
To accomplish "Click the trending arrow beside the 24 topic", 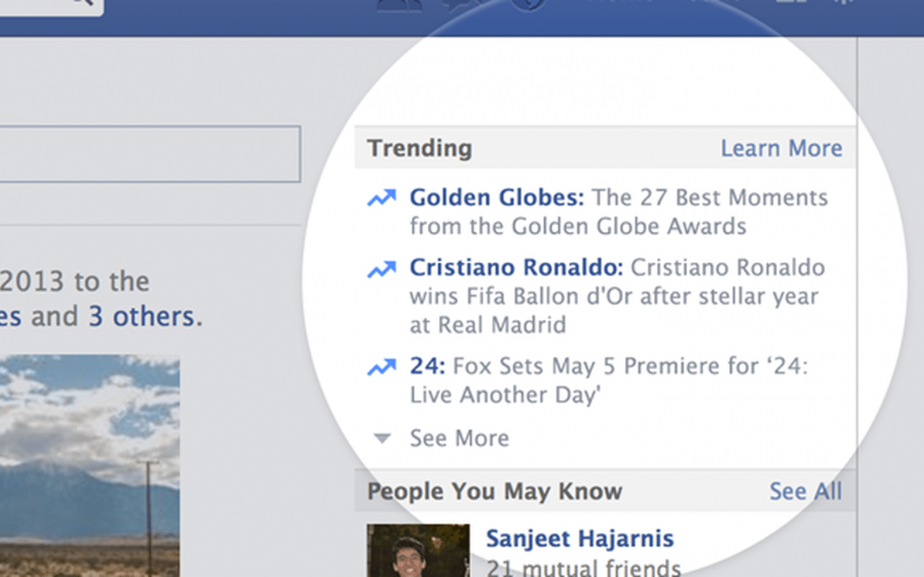I will pyautogui.click(x=380, y=366).
